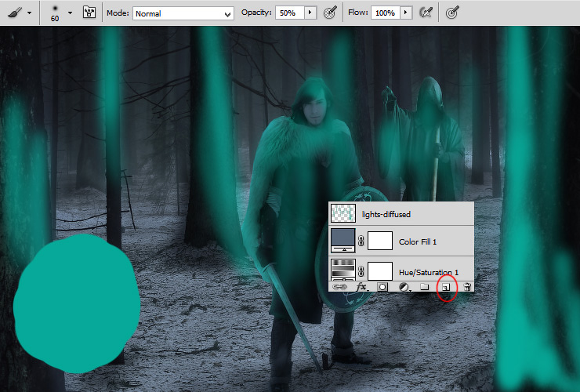The height and width of the screenshot is (392, 580).
Task: Expand the brush preset picker arrow
Action: click(71, 13)
